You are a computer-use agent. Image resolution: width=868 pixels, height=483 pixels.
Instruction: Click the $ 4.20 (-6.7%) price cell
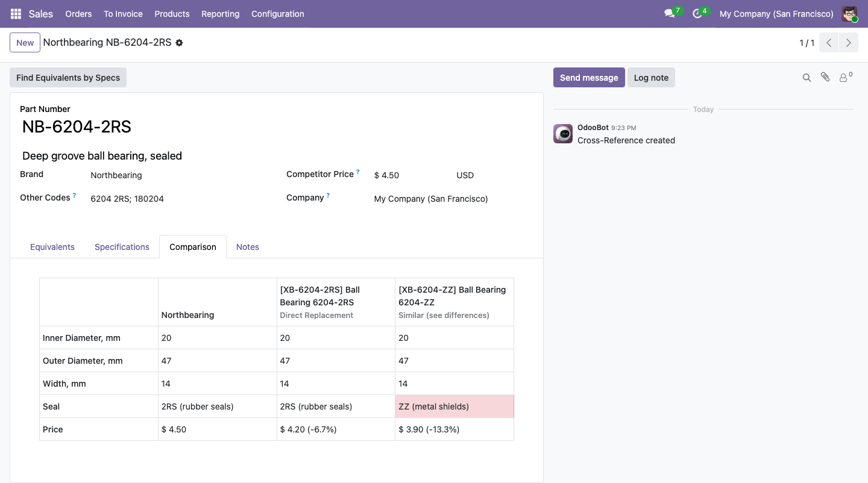click(336, 429)
